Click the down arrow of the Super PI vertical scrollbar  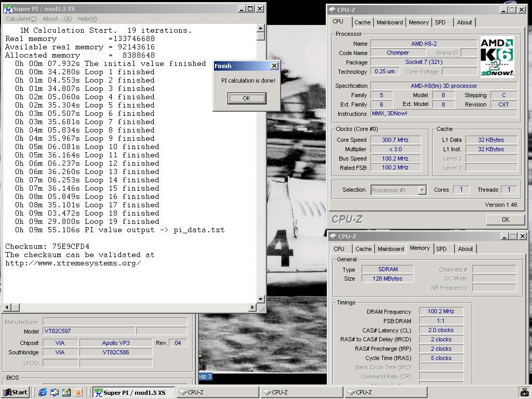coord(261,299)
